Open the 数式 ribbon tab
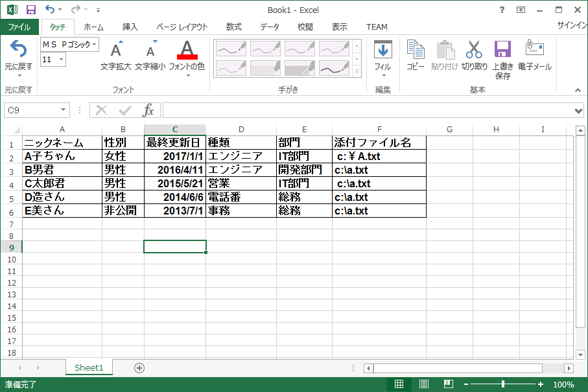 pyautogui.click(x=233, y=27)
